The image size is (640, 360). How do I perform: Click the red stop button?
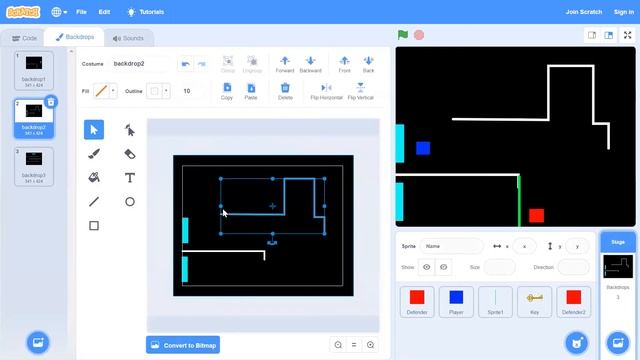click(x=419, y=35)
